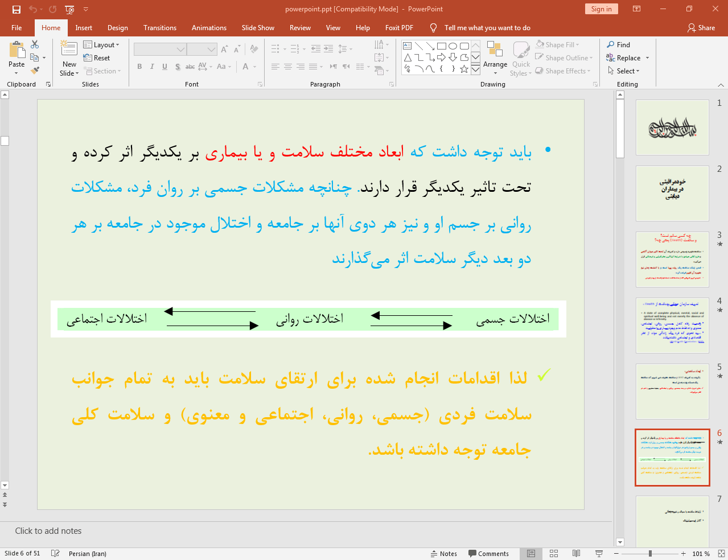This screenshot has height=560, width=728.
Task: Fit slide to current window icon
Action: point(721,554)
